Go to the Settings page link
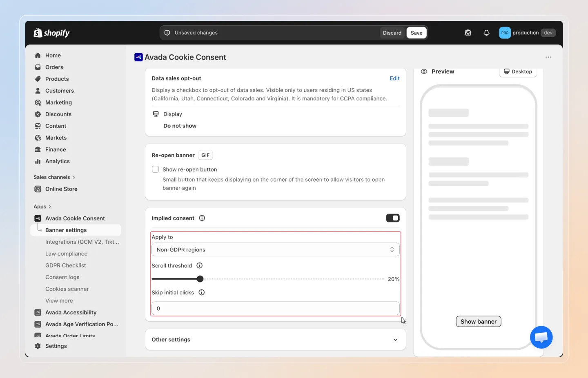The image size is (588, 378). pyautogui.click(x=56, y=346)
